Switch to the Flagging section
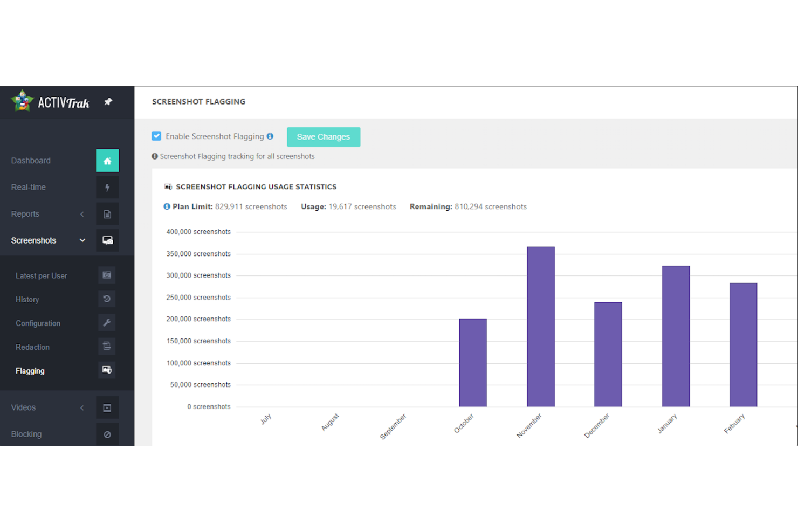Screen dimensions: 798x532 click(x=30, y=371)
